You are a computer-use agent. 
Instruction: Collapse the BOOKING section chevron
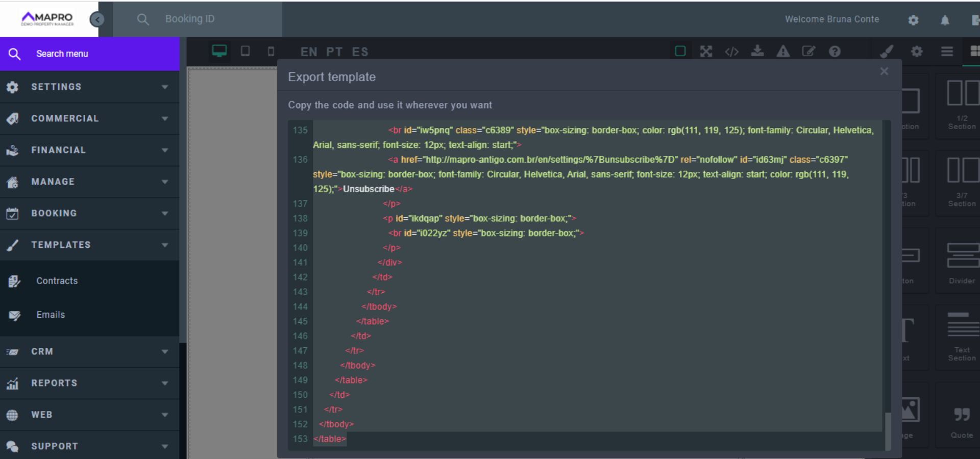[164, 213]
